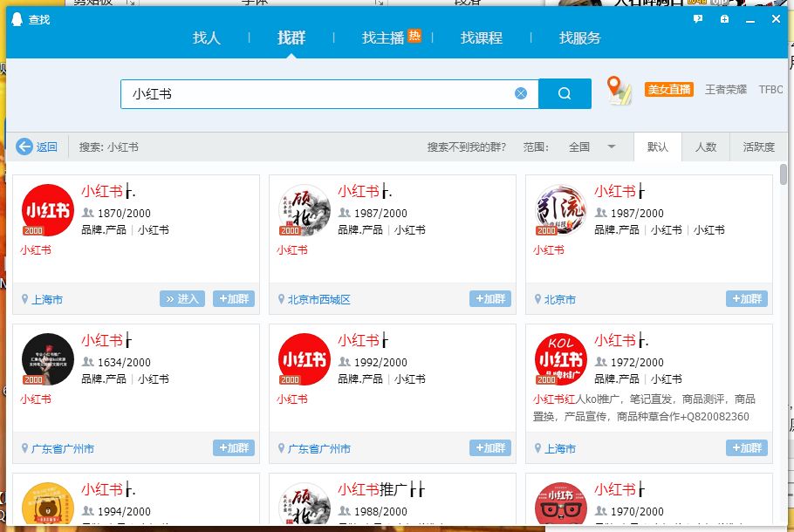Image resolution: width=794 pixels, height=532 pixels.
Task: Open the KOL 小红书 group avatar
Action: click(560, 359)
